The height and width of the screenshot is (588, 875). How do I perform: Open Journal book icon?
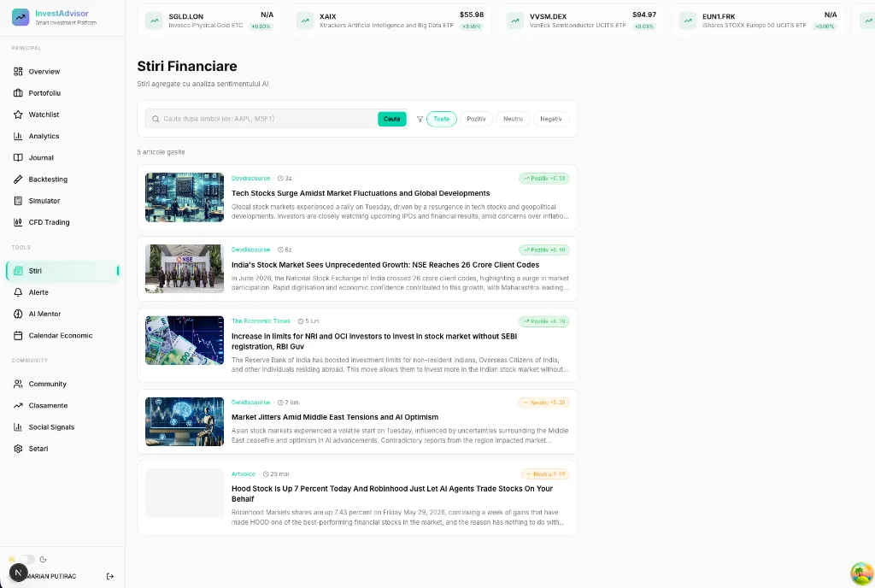click(18, 158)
